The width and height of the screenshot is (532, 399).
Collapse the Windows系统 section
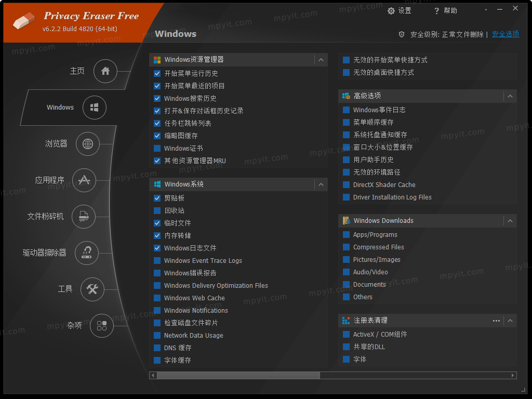[321, 184]
